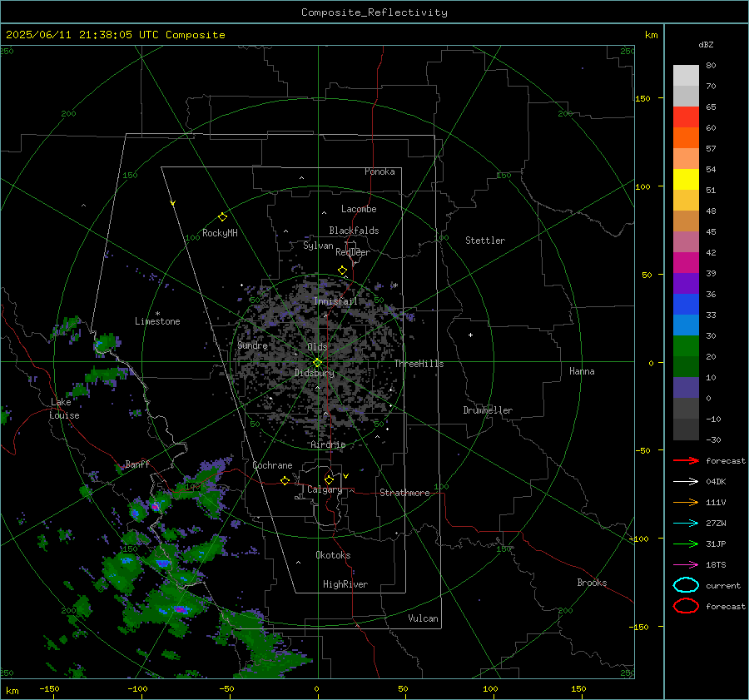Click the white plus marker west of Hanna

tap(470, 335)
